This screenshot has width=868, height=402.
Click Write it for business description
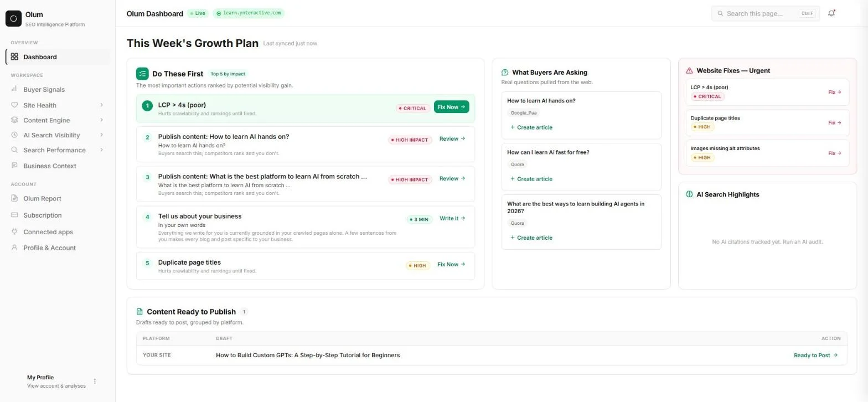pyautogui.click(x=452, y=219)
